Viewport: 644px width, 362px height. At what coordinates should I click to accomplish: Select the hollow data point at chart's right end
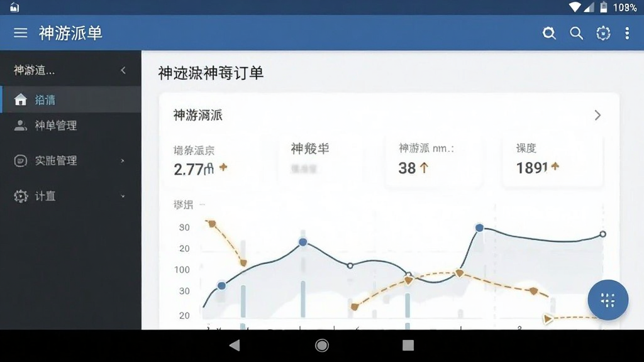[602, 234]
